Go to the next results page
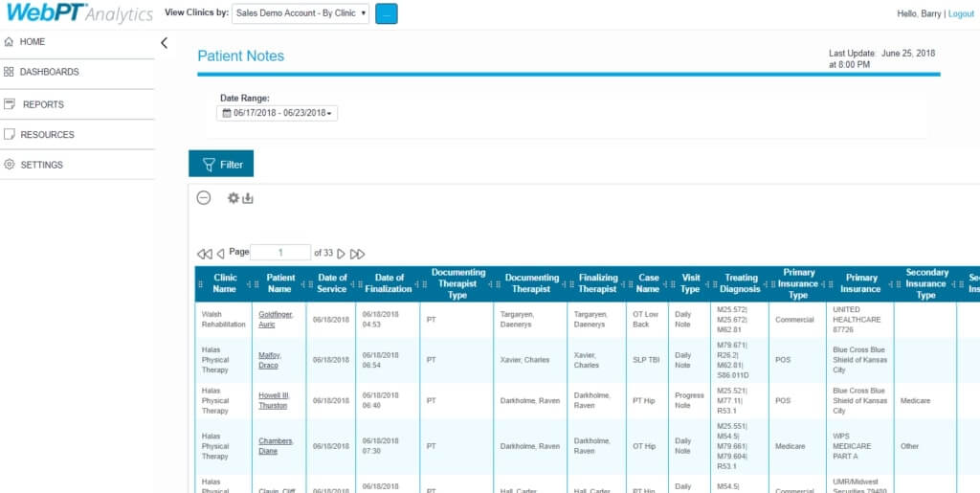This screenshot has height=493, width=980. [342, 254]
